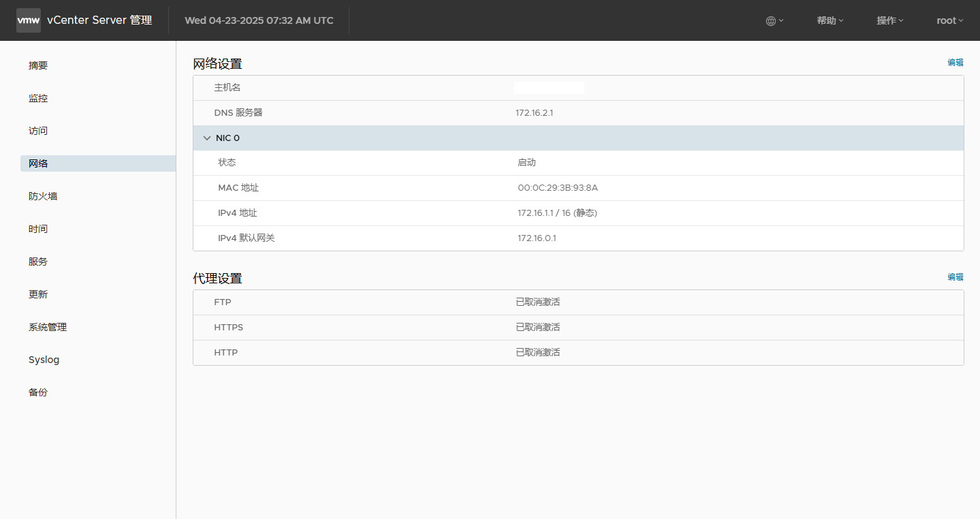Click the HTTPS proxy row label
Image resolution: width=980 pixels, height=519 pixels.
click(x=228, y=328)
